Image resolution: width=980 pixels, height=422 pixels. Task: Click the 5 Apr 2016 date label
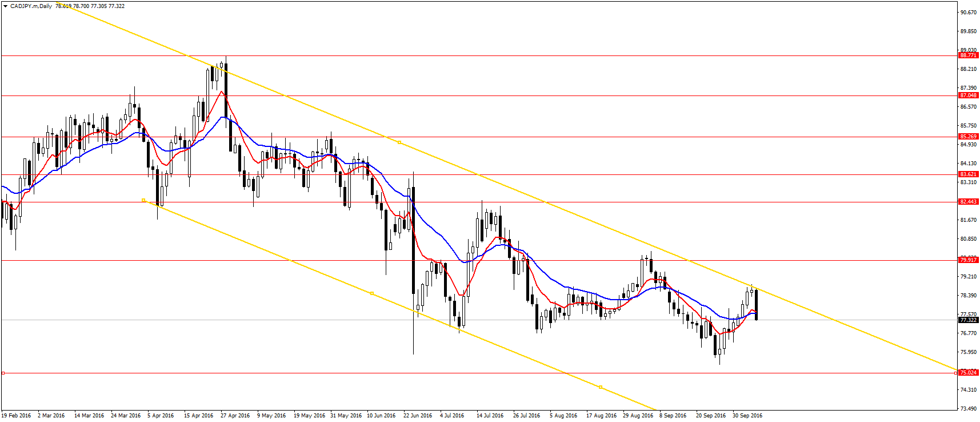pyautogui.click(x=161, y=416)
